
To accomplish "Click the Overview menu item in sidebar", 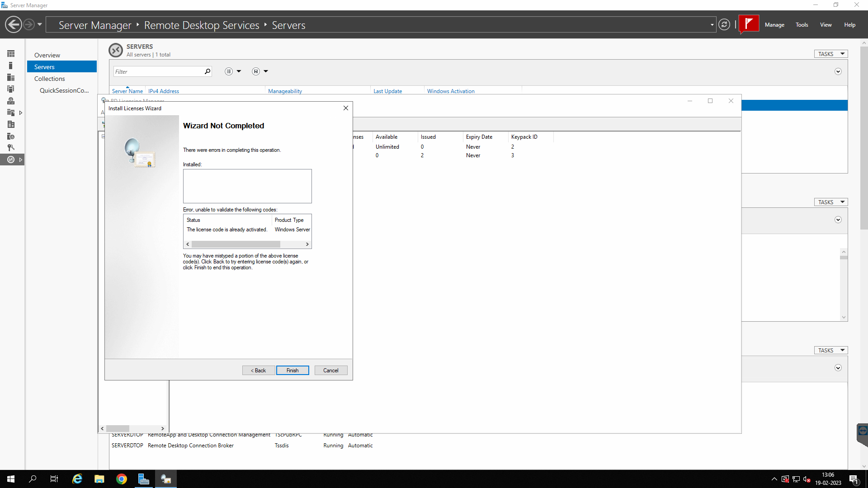I will click(x=47, y=54).
